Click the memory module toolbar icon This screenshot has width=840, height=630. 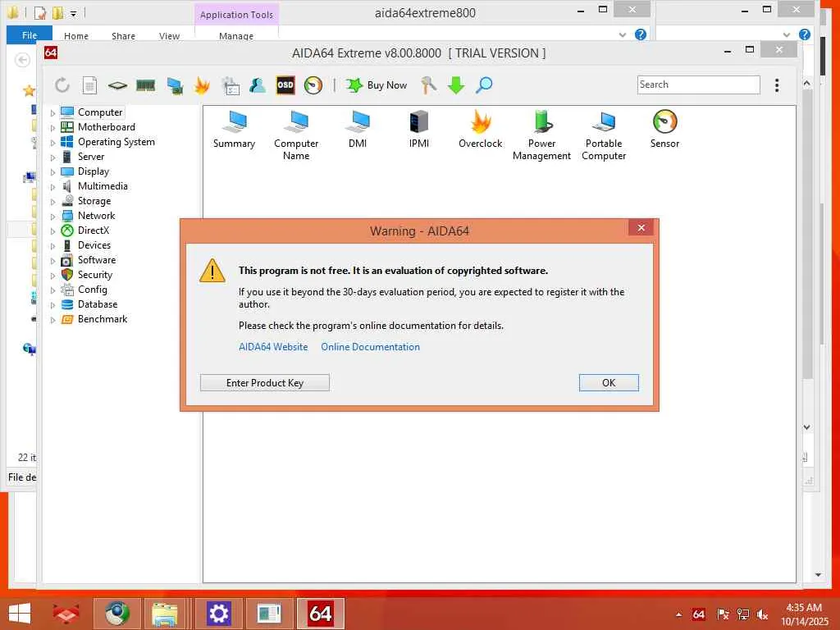pos(146,85)
